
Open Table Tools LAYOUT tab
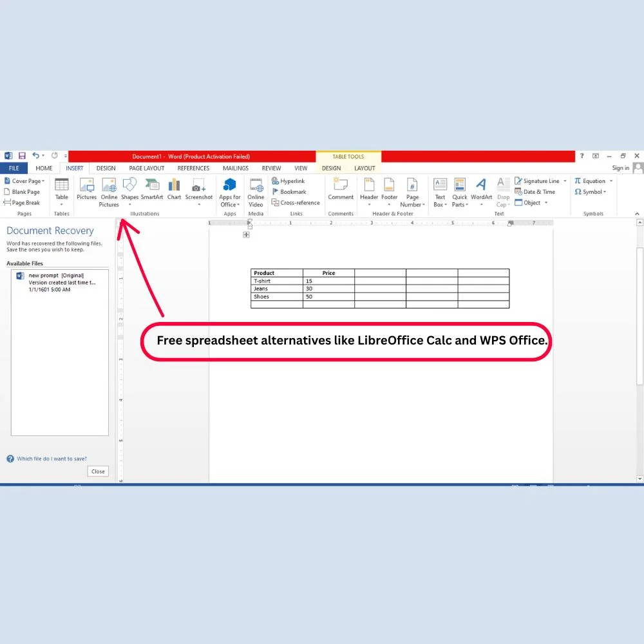coord(365,168)
